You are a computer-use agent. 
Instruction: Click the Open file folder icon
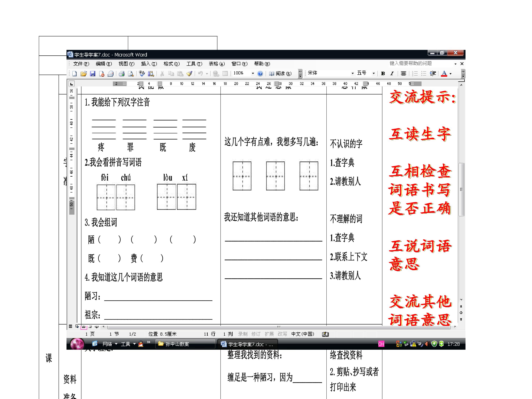[83, 74]
